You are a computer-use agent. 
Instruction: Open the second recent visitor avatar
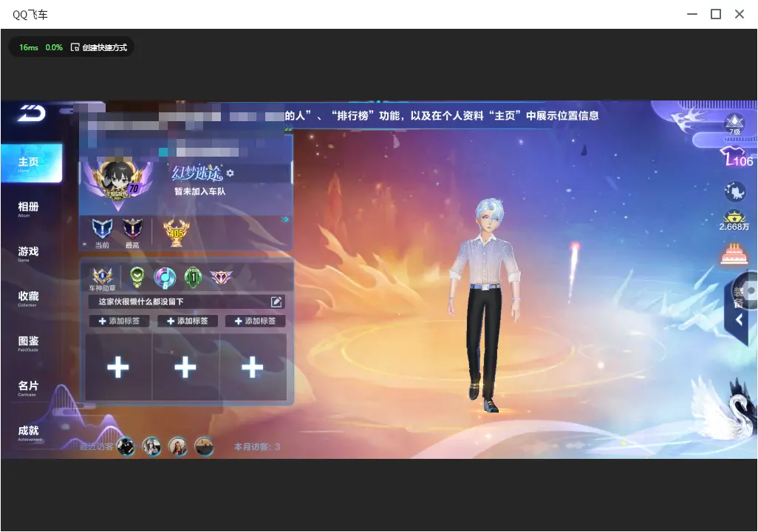click(151, 446)
